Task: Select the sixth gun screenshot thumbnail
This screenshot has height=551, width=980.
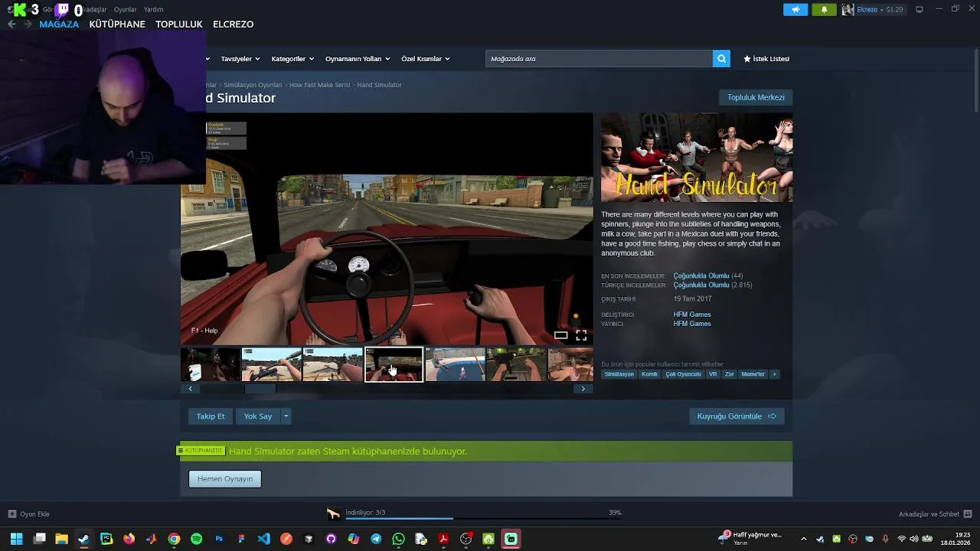Action: 517,365
